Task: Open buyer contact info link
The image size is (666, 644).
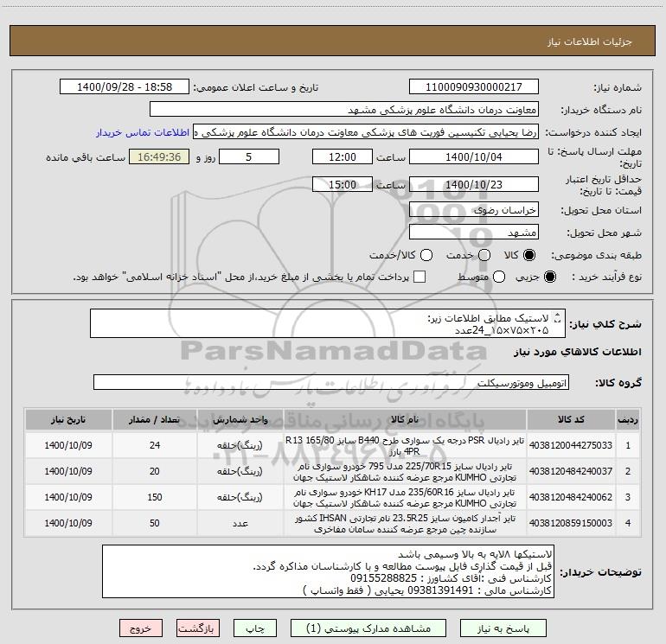Action: [143, 132]
